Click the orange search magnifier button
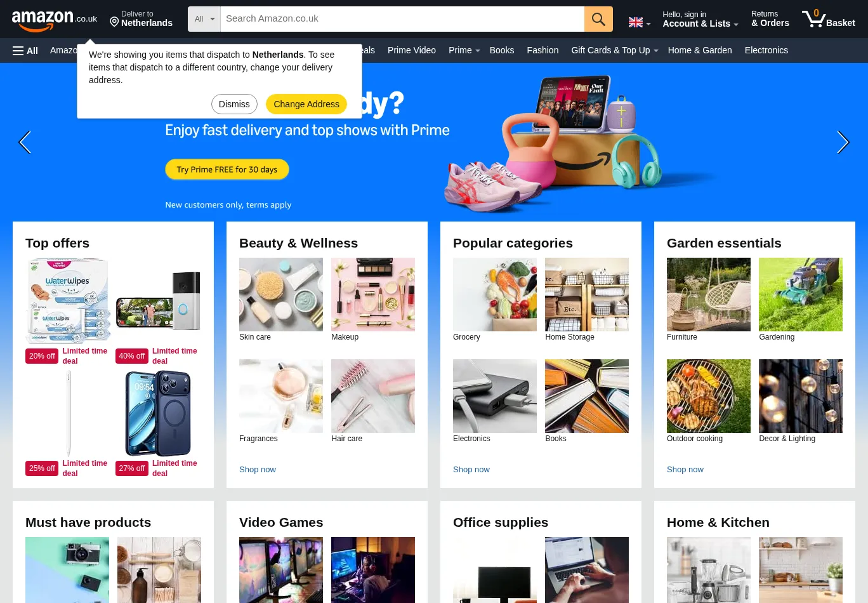Screen dimensions: 868x603 pos(598,19)
